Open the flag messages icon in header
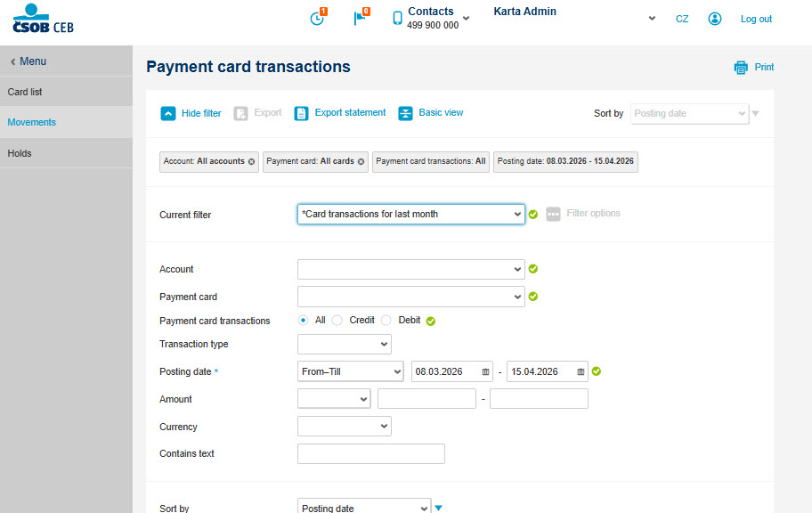Screen dimensions: 812x513 point(361,17)
